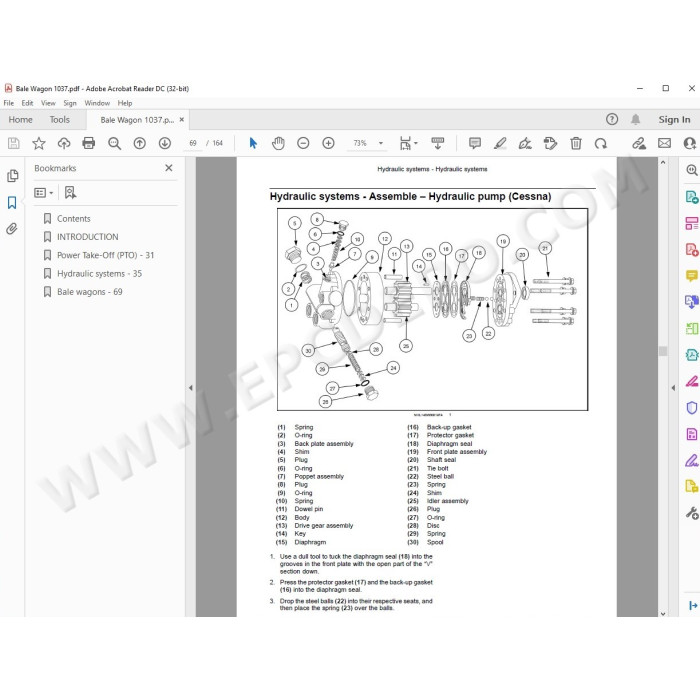The width and height of the screenshot is (700, 700).
Task: Open Sign document pen tool
Action: 525,143
